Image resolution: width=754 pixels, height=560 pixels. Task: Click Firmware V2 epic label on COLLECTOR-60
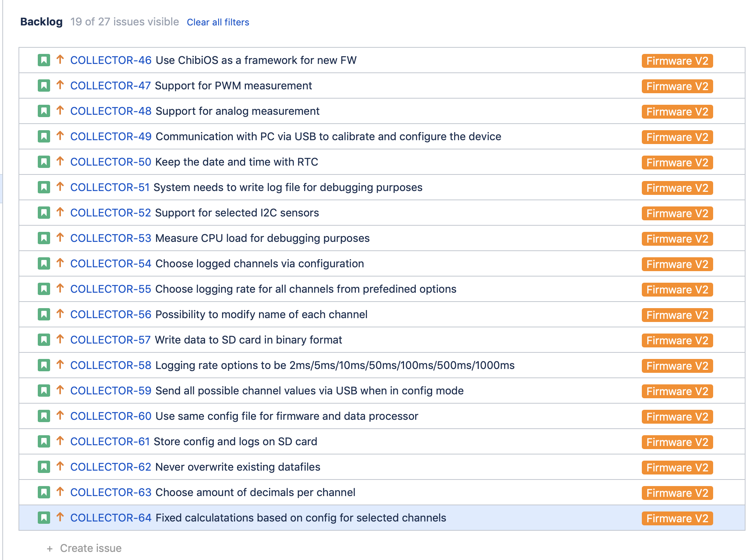click(677, 417)
